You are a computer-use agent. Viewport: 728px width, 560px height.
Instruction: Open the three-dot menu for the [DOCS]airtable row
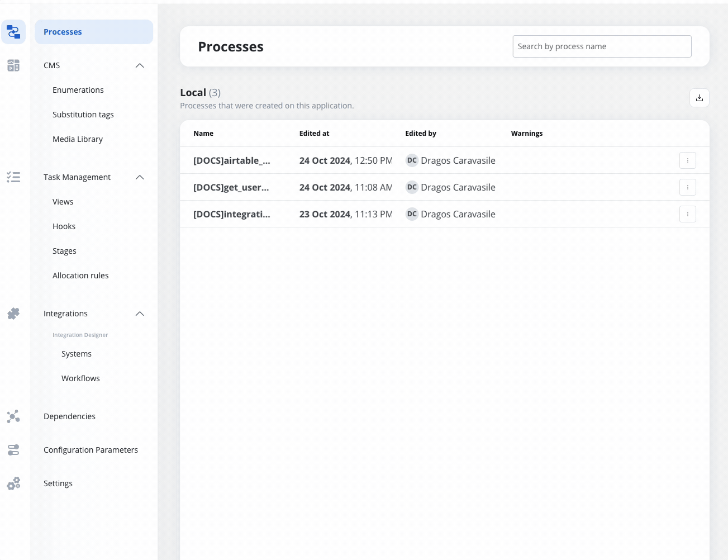(x=688, y=160)
